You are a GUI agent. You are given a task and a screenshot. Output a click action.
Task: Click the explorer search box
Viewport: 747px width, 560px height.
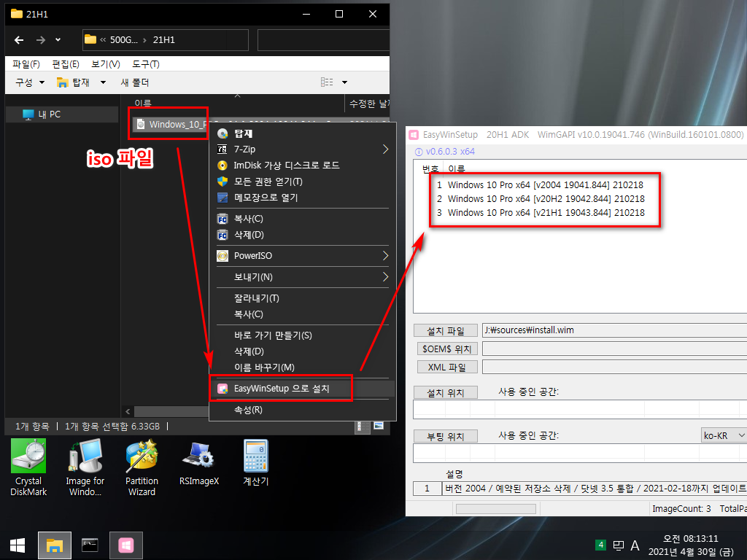[x=323, y=40]
